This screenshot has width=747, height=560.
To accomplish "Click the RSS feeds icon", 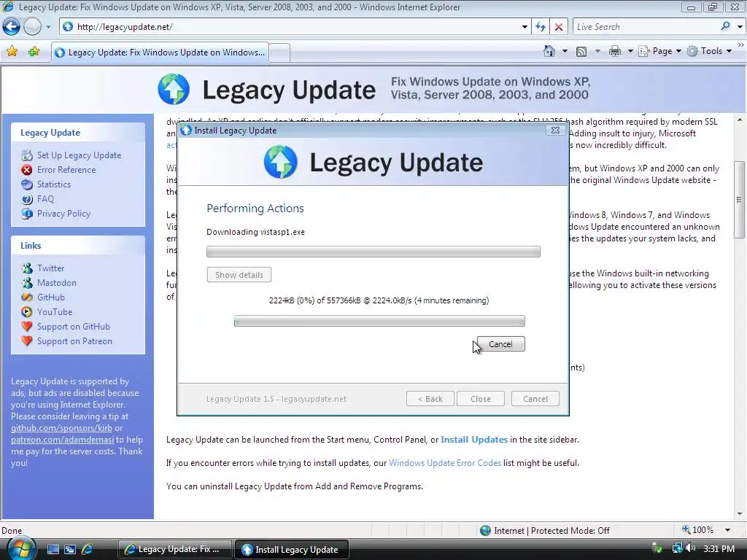I will pyautogui.click(x=581, y=52).
